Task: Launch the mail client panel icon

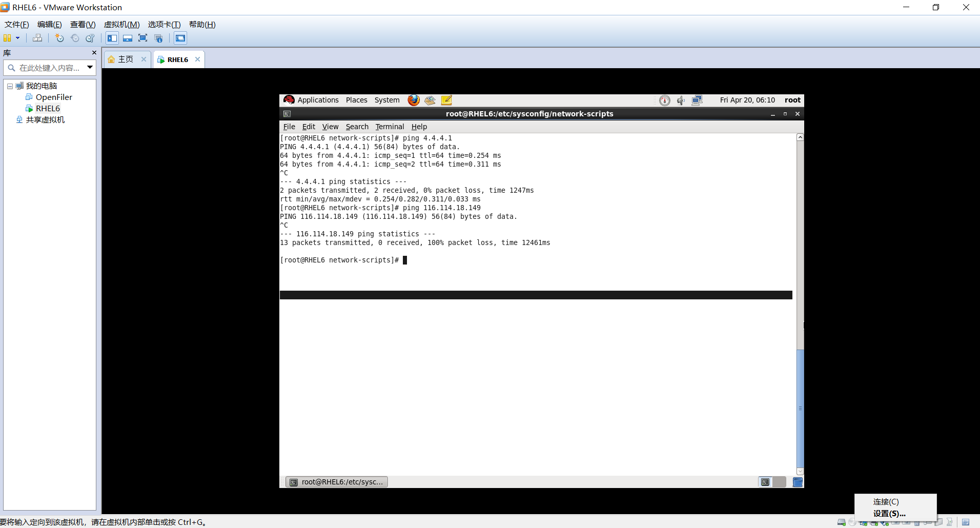Action: point(430,100)
